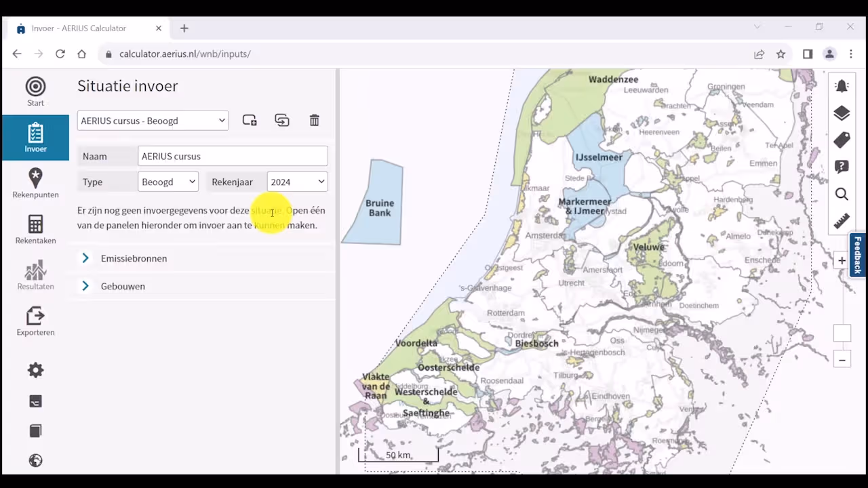Viewport: 868px width, 488px height.
Task: Open the map search magnifier
Action: [x=842, y=195]
